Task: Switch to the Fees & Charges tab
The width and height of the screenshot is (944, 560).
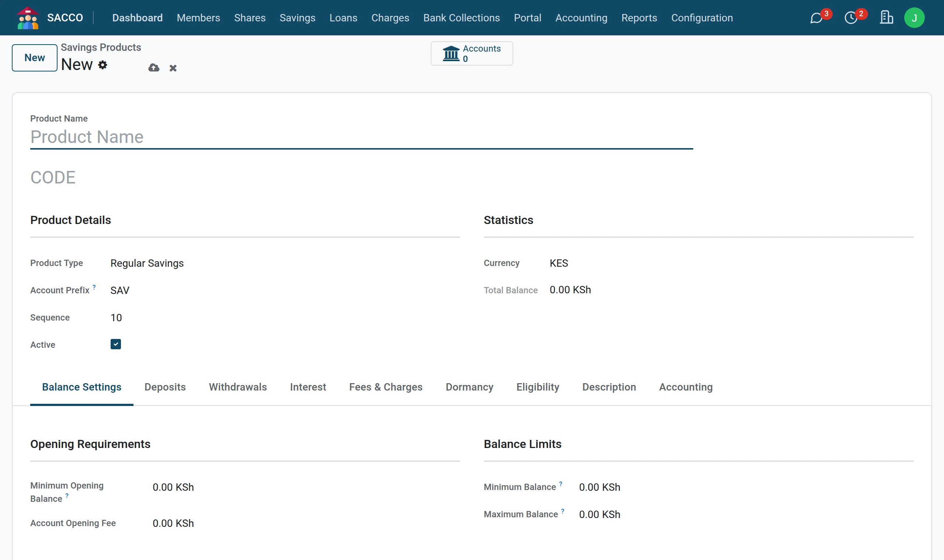Action: click(x=386, y=387)
